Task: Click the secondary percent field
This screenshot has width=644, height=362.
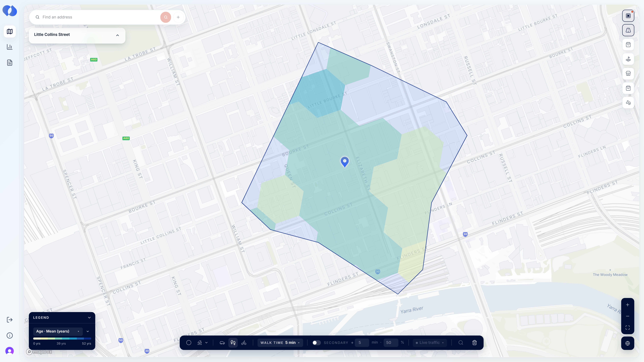Action: click(x=391, y=343)
